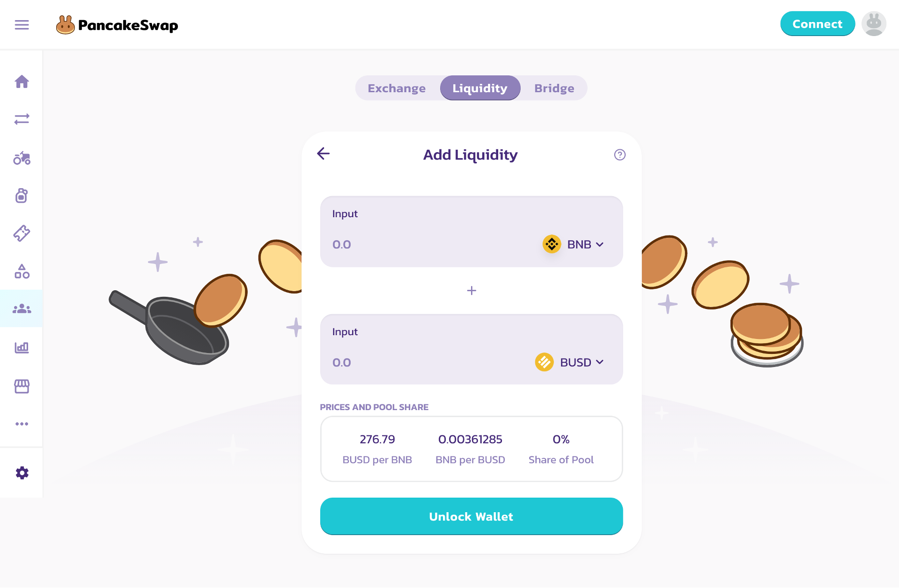Expand the BNB token dropdown
Viewport: 899px width, 588px height.
point(574,244)
